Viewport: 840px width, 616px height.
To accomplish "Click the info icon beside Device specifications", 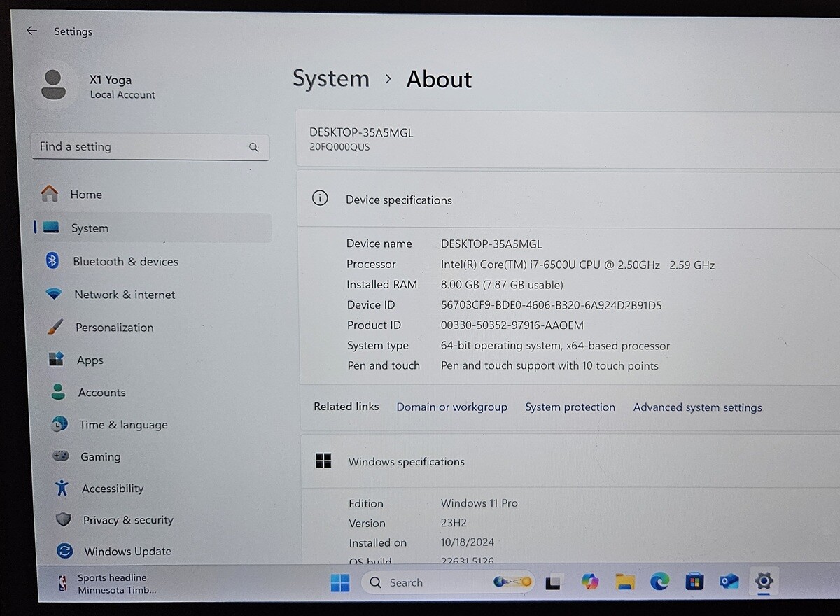I will [320, 198].
